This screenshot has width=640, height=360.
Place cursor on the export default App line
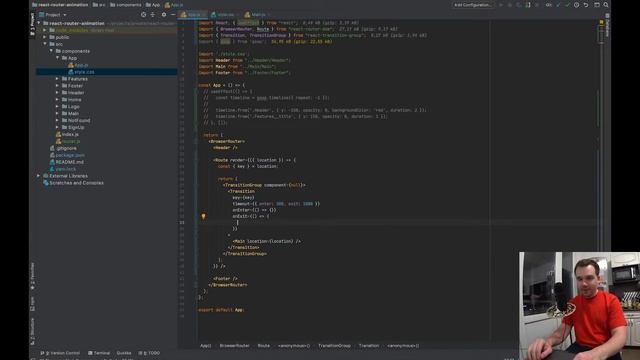tap(221, 310)
